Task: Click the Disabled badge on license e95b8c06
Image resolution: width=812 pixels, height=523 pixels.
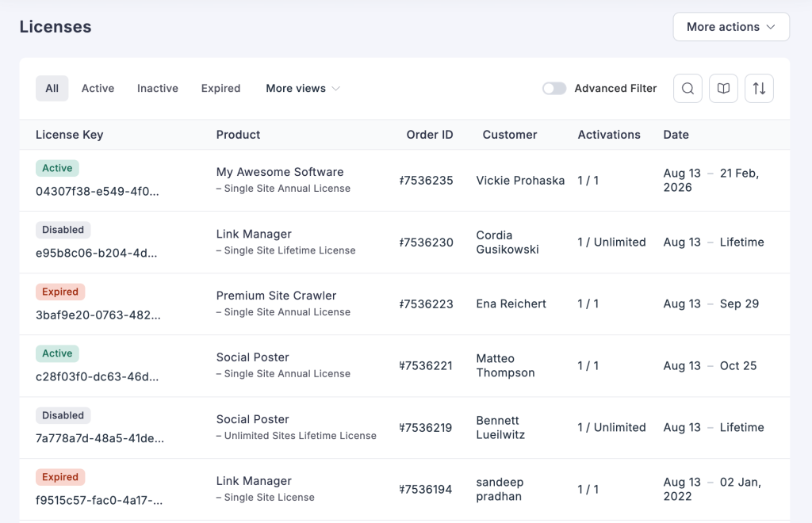Action: tap(63, 230)
